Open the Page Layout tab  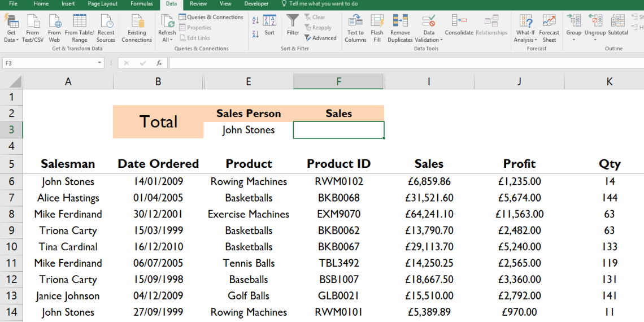pyautogui.click(x=102, y=4)
